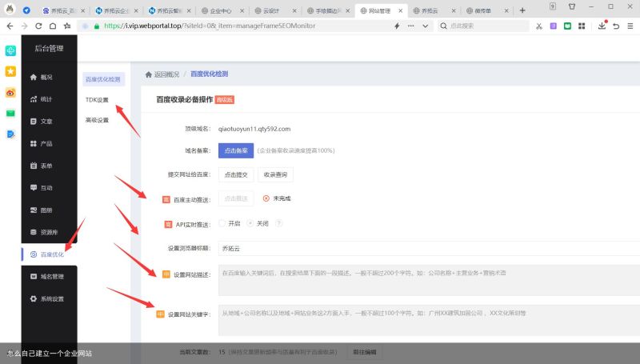Open the 资源库 resource library
This screenshot has height=364, width=640.
coord(44,232)
